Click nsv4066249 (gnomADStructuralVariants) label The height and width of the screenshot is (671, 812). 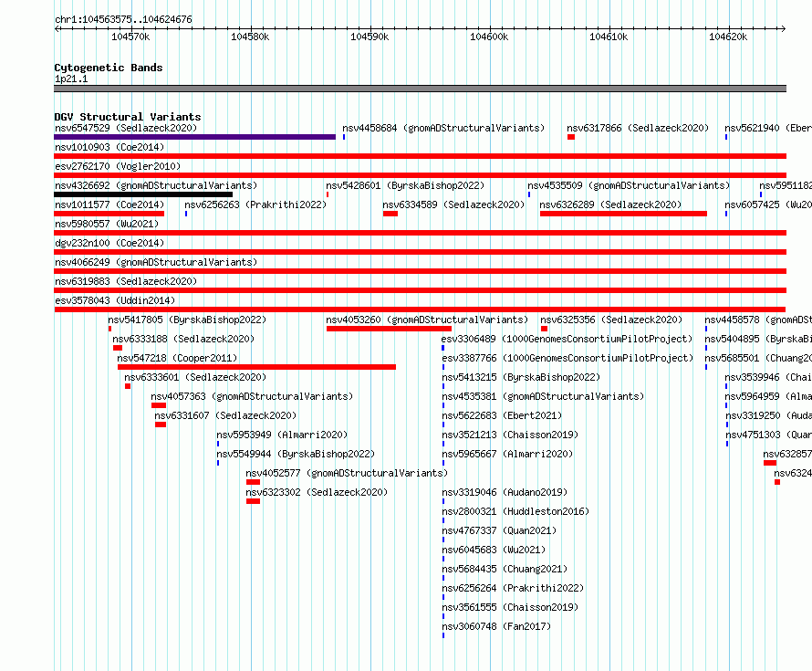click(x=156, y=262)
